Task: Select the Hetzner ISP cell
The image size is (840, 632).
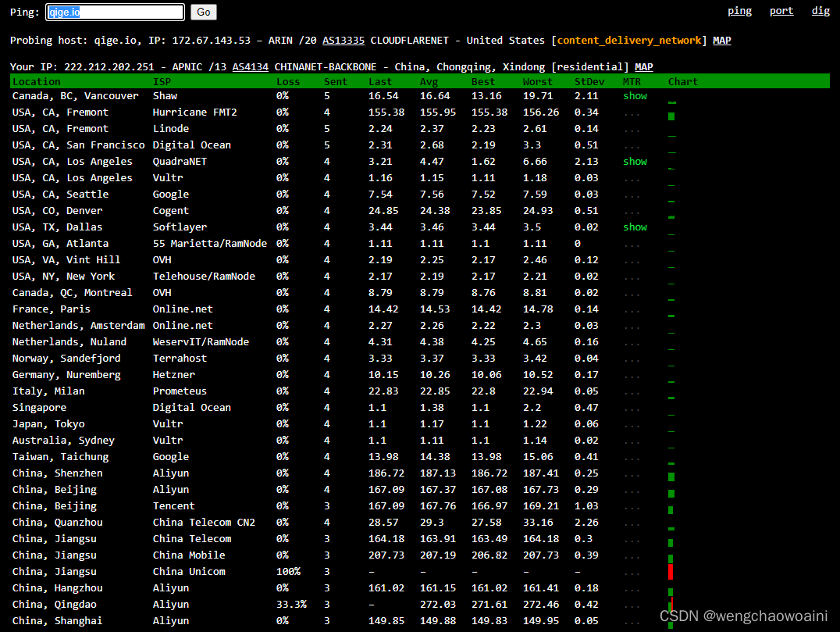Action: (x=173, y=375)
